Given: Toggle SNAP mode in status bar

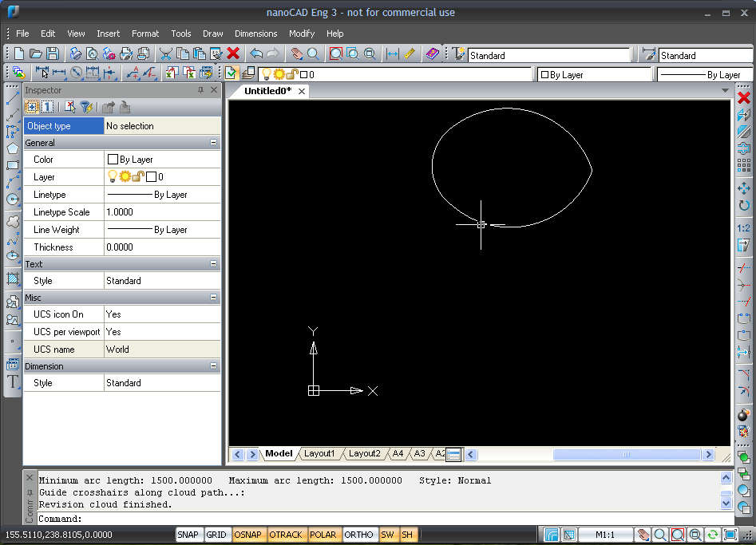Looking at the screenshot, I should [x=188, y=535].
